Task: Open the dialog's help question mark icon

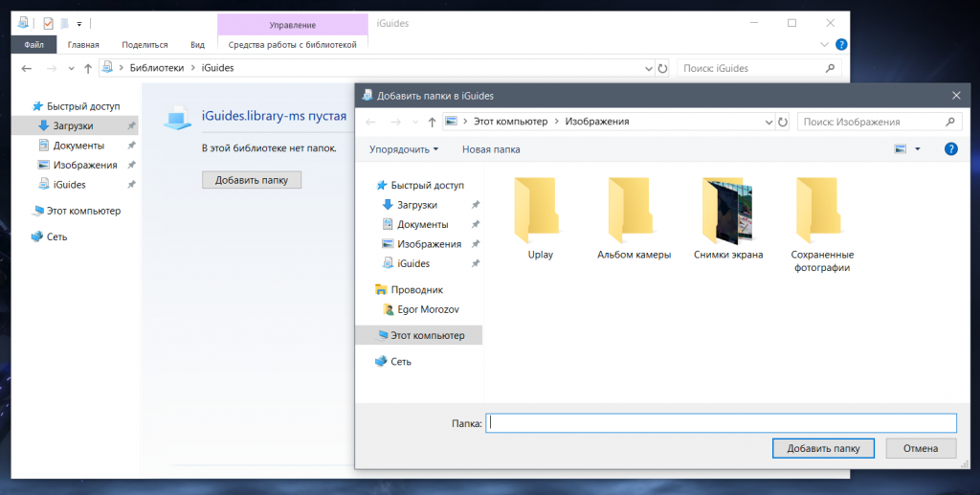Action: click(950, 149)
